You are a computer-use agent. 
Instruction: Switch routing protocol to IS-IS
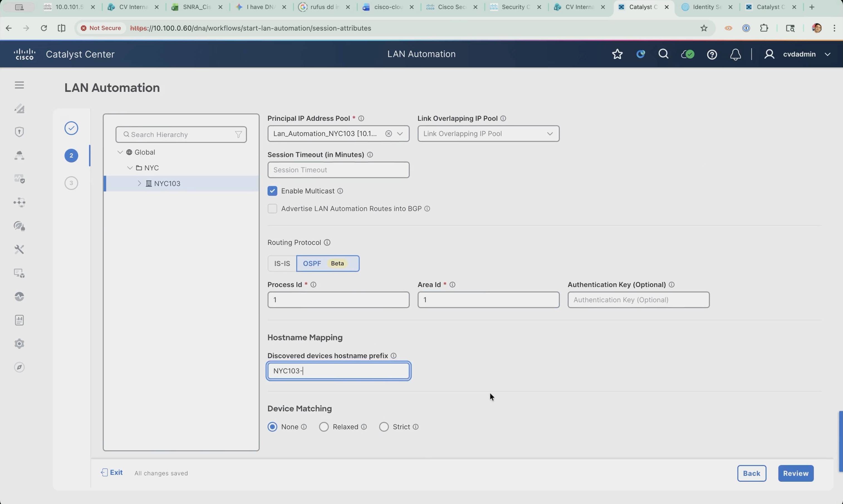(x=282, y=264)
